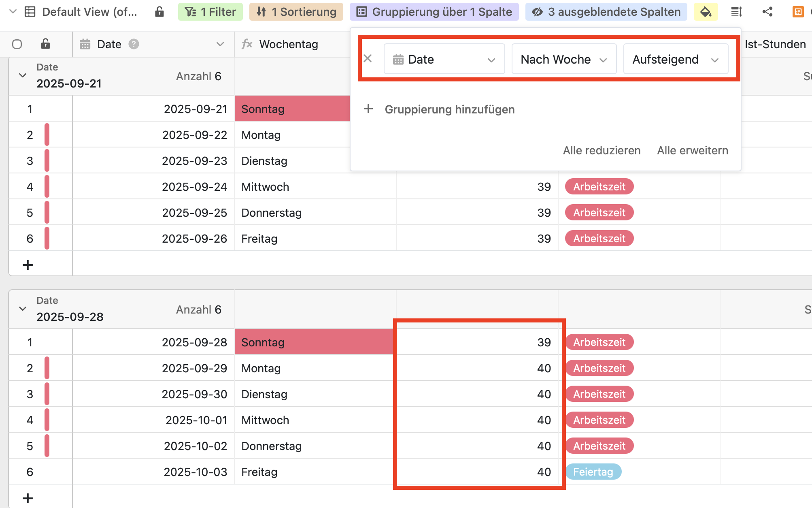Click the lock icon in header row
Image resolution: width=812 pixels, height=508 pixels.
click(x=45, y=44)
